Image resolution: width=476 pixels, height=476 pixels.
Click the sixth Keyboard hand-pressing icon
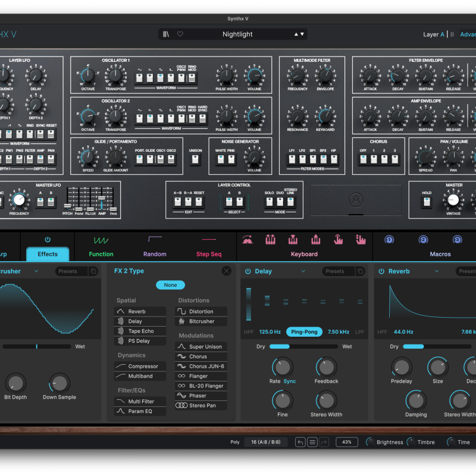coord(361,240)
